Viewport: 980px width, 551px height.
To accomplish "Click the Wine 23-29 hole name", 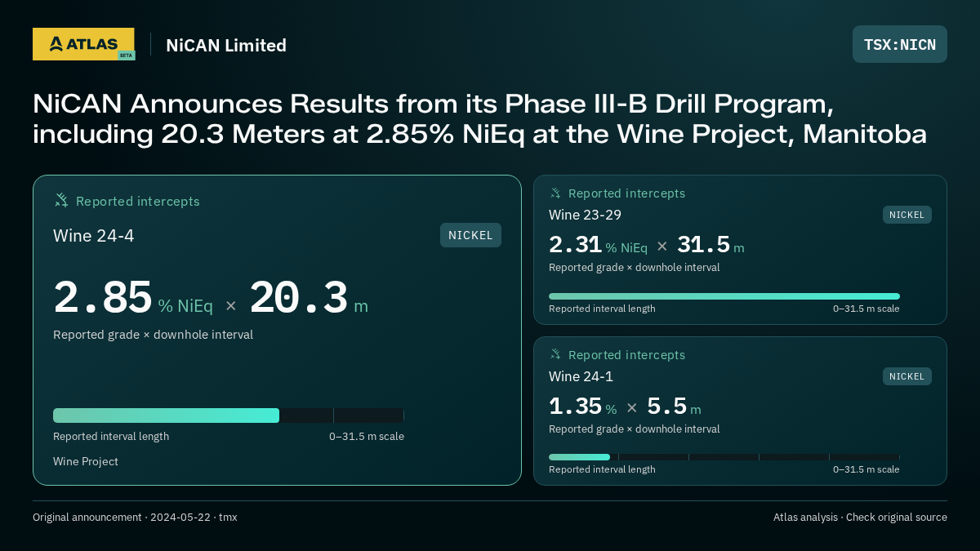I will point(585,215).
